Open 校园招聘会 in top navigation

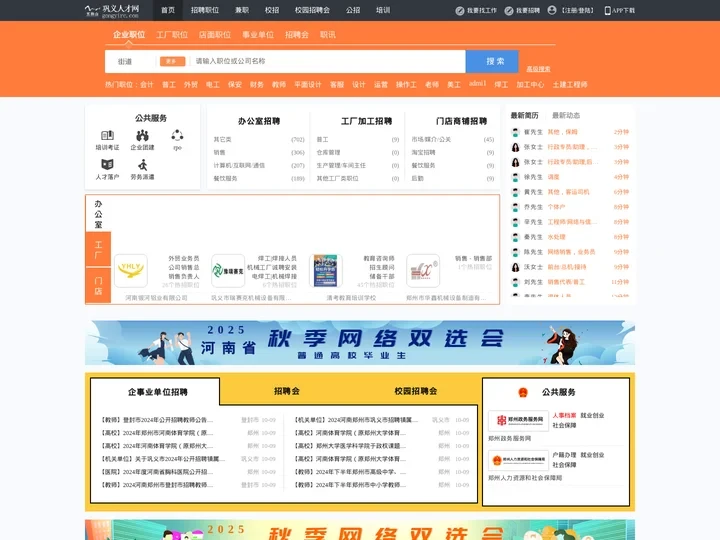(312, 10)
